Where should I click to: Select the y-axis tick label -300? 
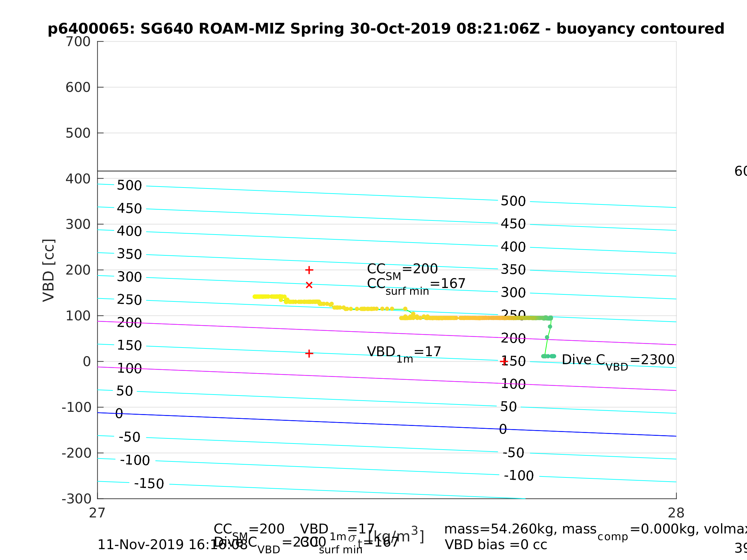point(77,499)
